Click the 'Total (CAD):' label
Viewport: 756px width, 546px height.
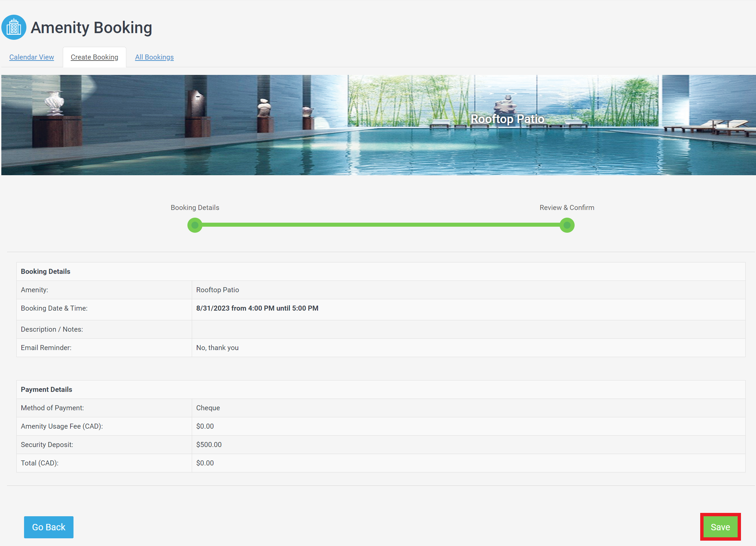point(40,463)
